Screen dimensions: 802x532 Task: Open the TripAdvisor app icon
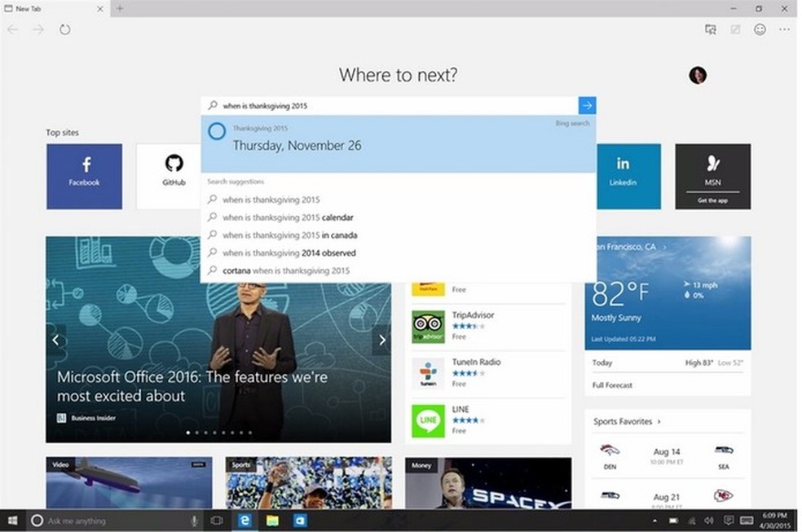[x=428, y=324]
